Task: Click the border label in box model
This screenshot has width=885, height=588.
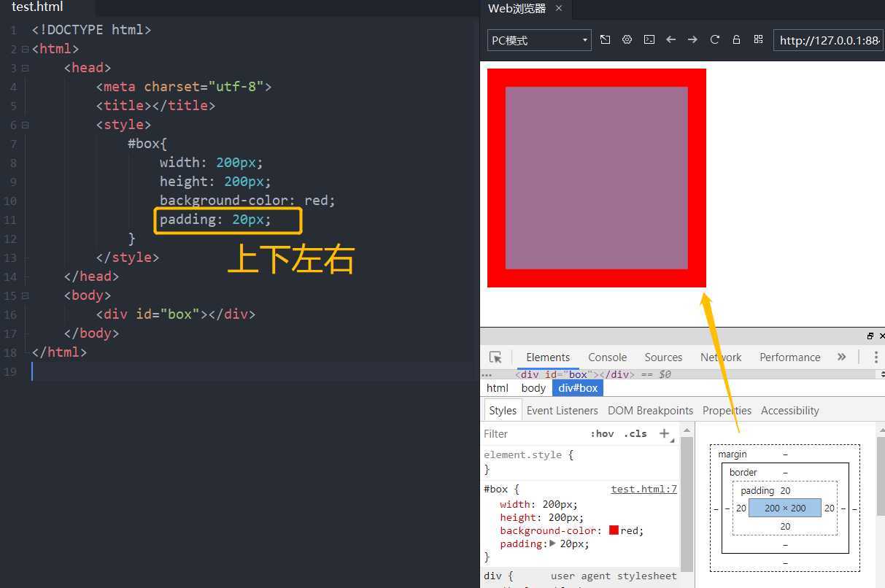Action: [x=743, y=472]
